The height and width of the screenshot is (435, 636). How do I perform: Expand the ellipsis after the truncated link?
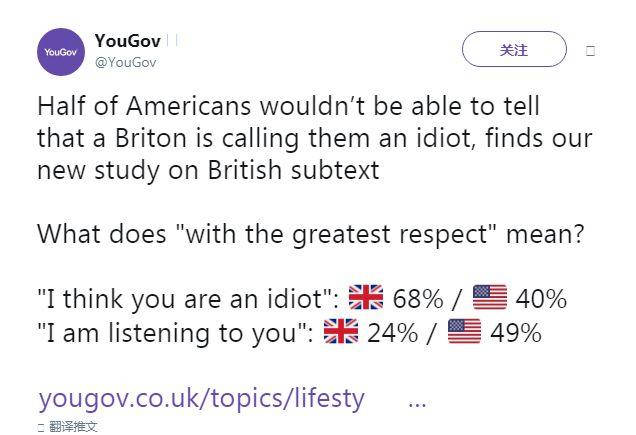click(418, 400)
